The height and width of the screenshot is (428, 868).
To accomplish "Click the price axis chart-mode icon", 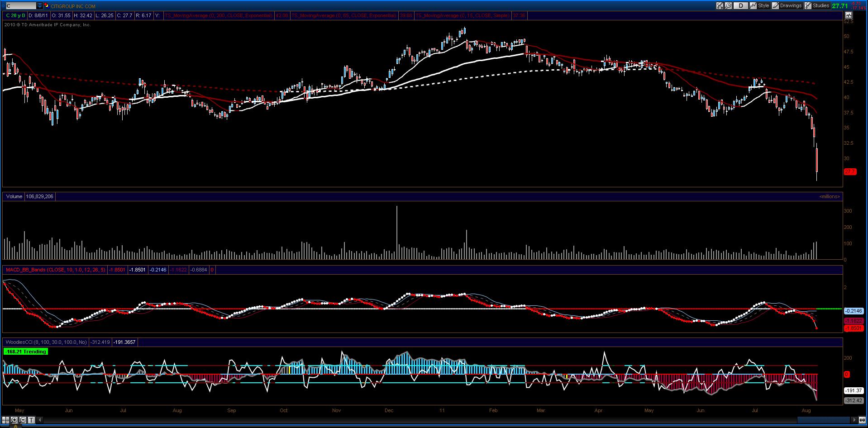I will (x=849, y=15).
